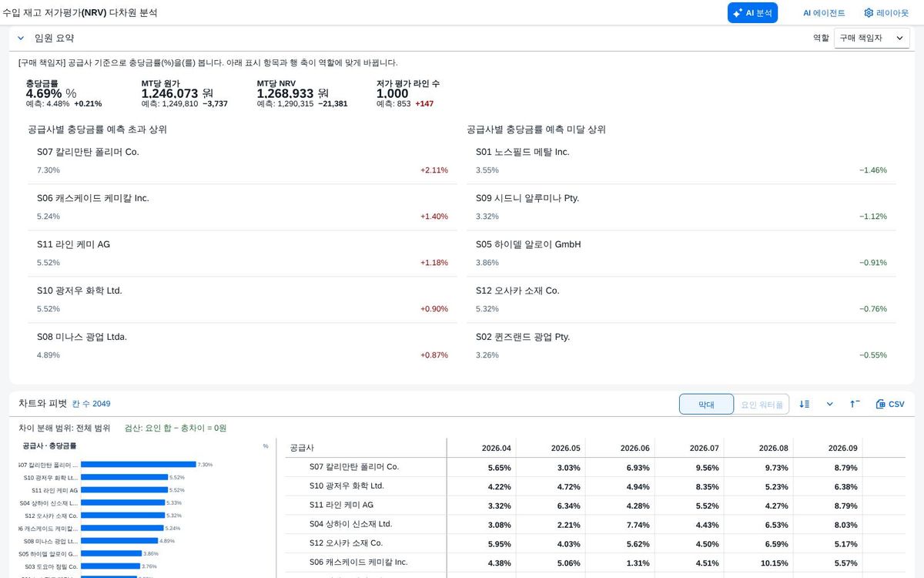Click the −1.46% variance for S01
Viewport: 924px width, 578px height.
point(873,170)
